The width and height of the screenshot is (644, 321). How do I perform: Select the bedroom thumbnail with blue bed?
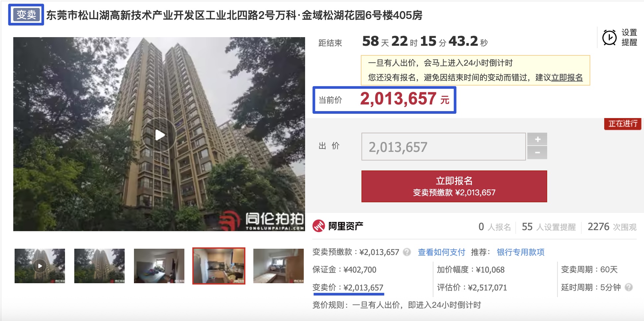point(159,266)
